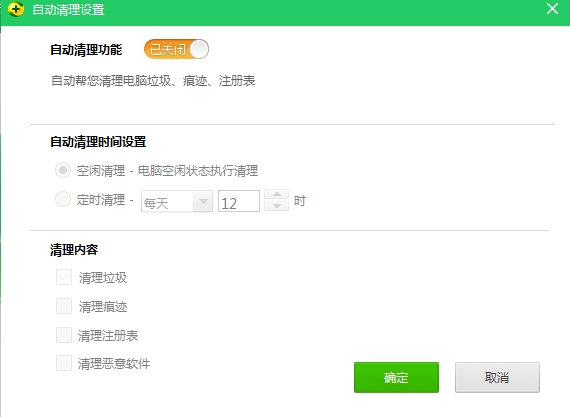Click the 清理内容 heading

[74, 249]
